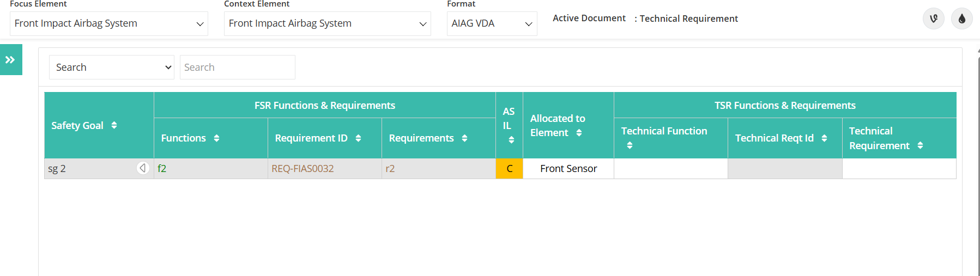The width and height of the screenshot is (980, 276).
Task: Expand the sidebar with double-chevron button
Action: point(11,60)
